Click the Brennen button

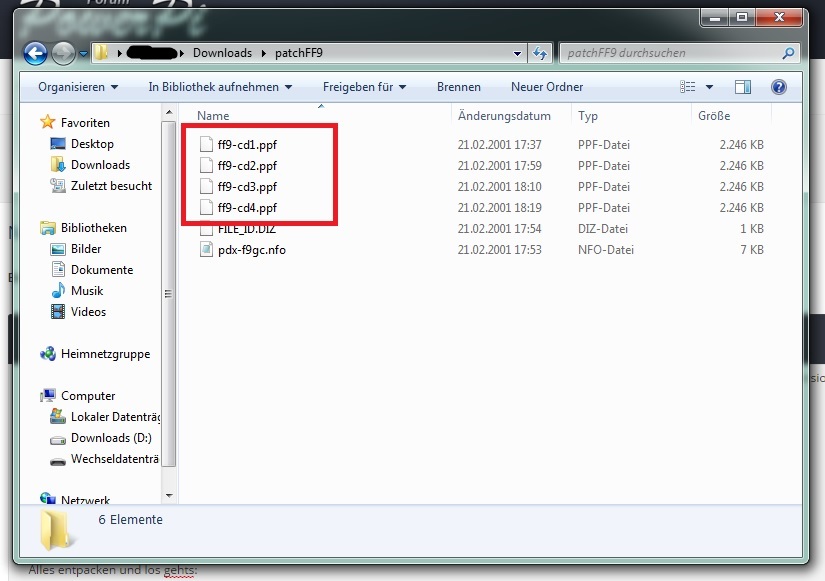[x=459, y=87]
